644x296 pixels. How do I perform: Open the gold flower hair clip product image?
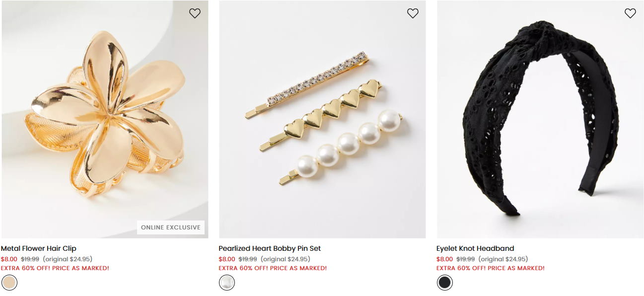click(x=104, y=119)
